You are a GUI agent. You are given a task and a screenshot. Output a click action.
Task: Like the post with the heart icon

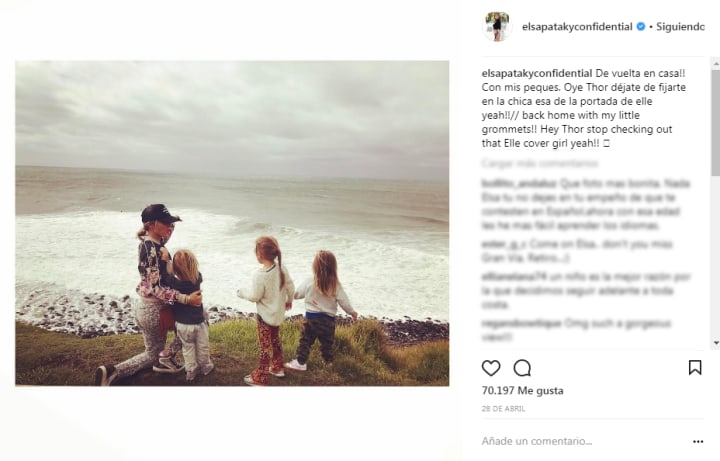point(491,368)
